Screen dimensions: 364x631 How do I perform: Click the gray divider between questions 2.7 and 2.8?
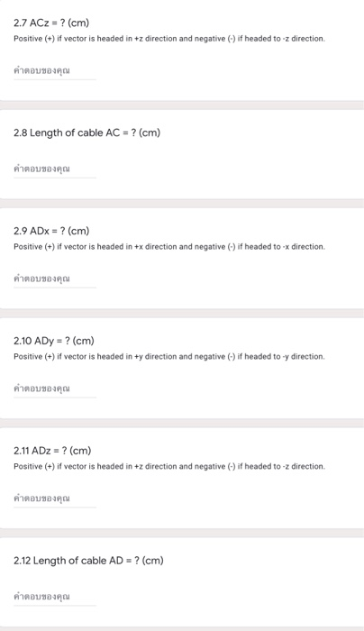click(x=182, y=105)
